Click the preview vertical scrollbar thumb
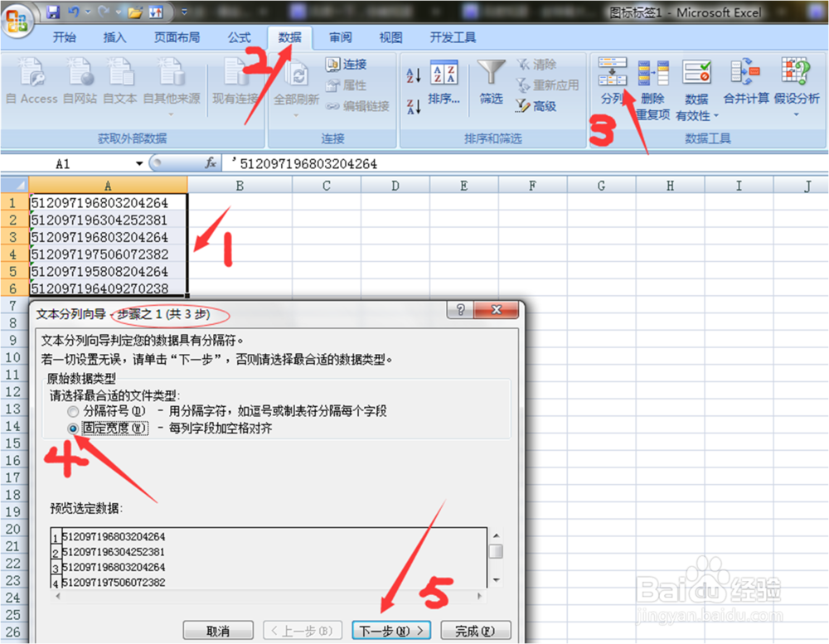This screenshot has width=829, height=644. [x=496, y=551]
